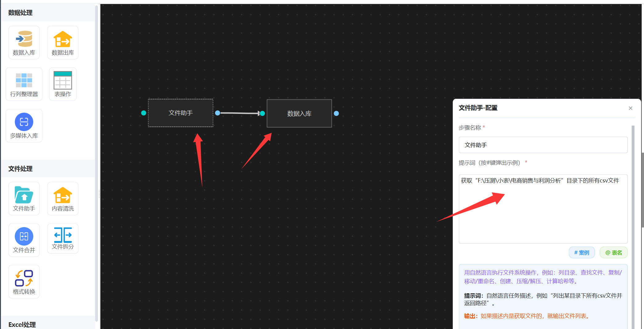Open the 表操作 tool icon
The height and width of the screenshot is (329, 644).
point(63,81)
